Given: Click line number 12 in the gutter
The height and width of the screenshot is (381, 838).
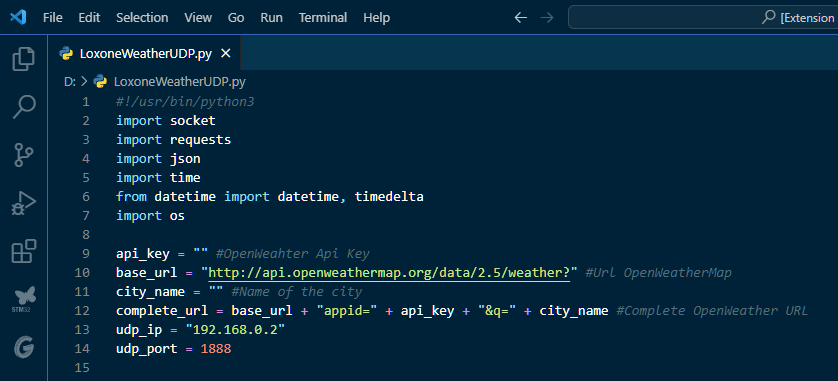Looking at the screenshot, I should 82,310.
